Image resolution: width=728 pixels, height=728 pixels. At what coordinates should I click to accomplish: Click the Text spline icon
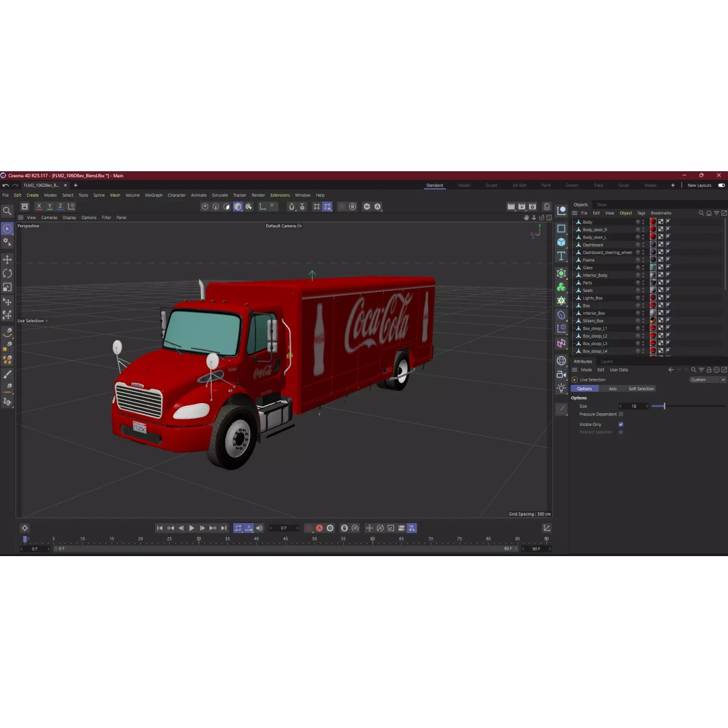[x=562, y=256]
